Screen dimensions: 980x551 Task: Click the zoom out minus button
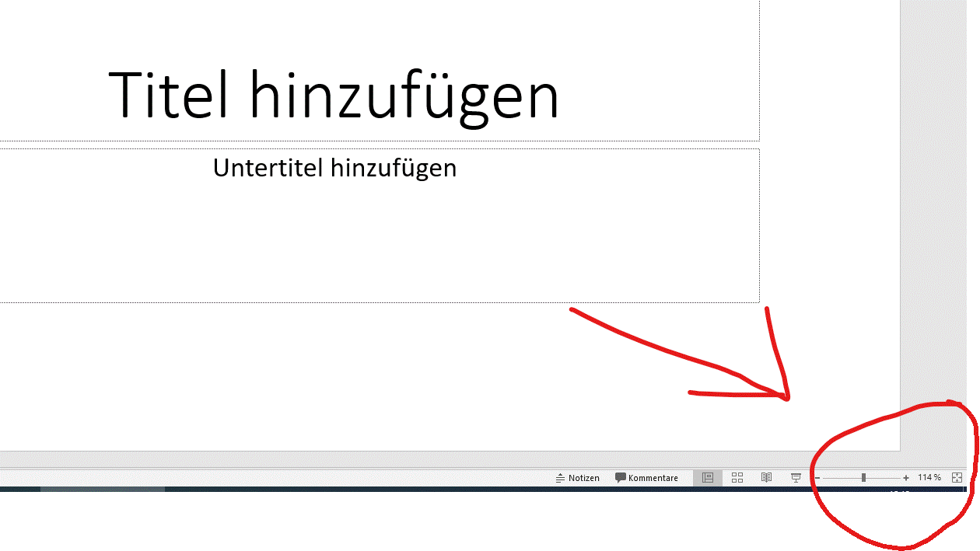817,478
